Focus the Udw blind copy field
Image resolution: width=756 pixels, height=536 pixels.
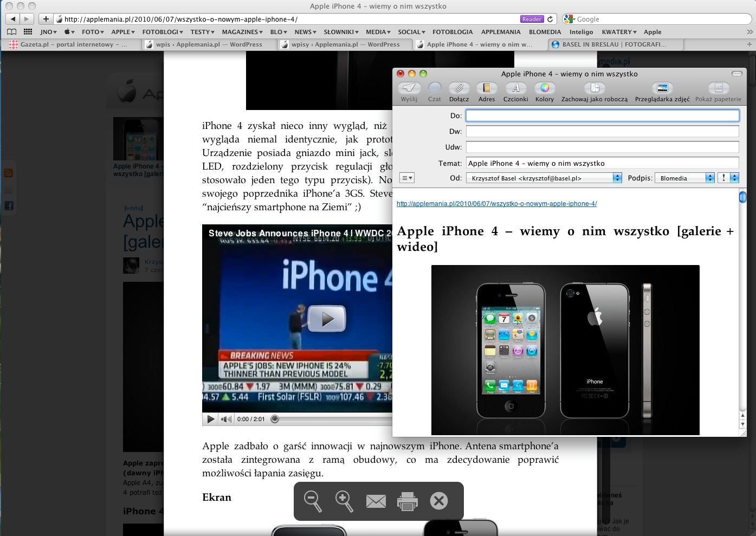pos(603,147)
